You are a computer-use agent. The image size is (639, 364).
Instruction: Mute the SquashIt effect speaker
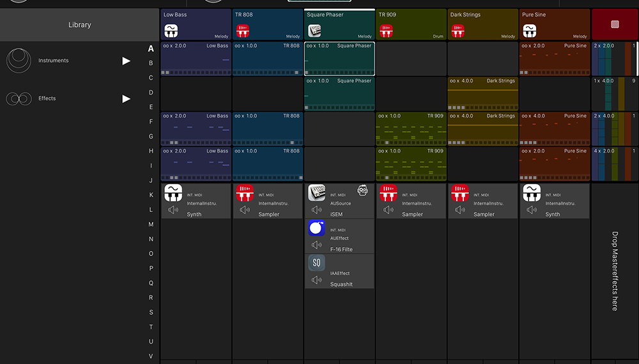[316, 280]
